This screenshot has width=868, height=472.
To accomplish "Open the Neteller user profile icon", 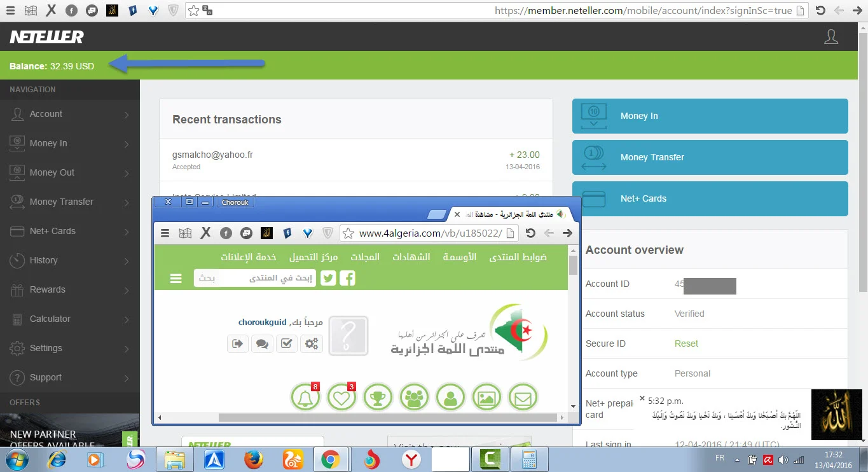I will (x=830, y=37).
